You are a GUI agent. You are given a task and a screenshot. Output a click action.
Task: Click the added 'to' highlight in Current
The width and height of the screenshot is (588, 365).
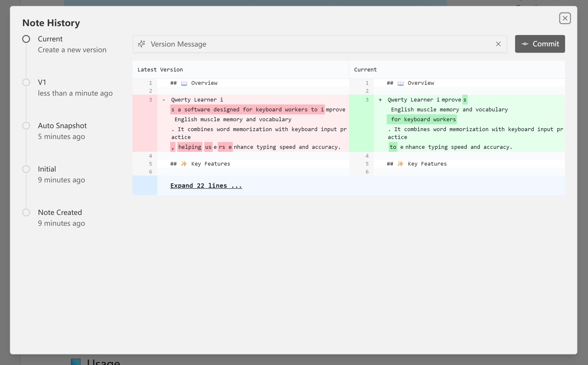click(x=393, y=147)
